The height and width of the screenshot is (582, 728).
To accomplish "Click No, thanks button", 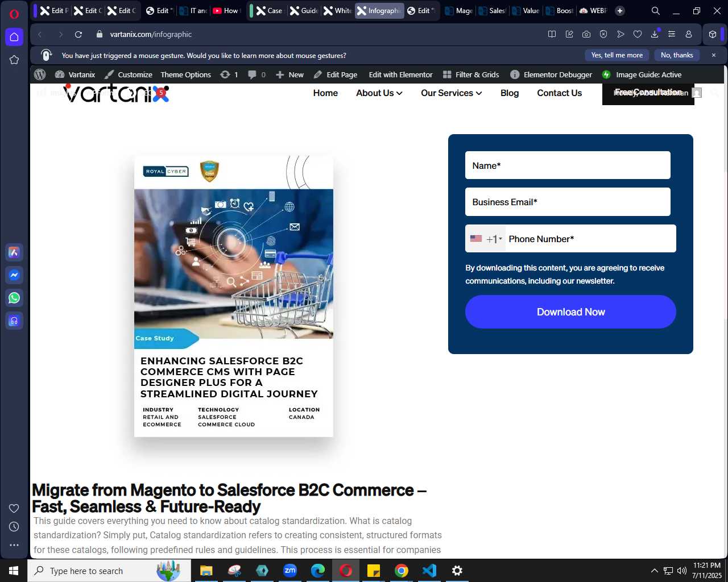I will [x=677, y=55].
